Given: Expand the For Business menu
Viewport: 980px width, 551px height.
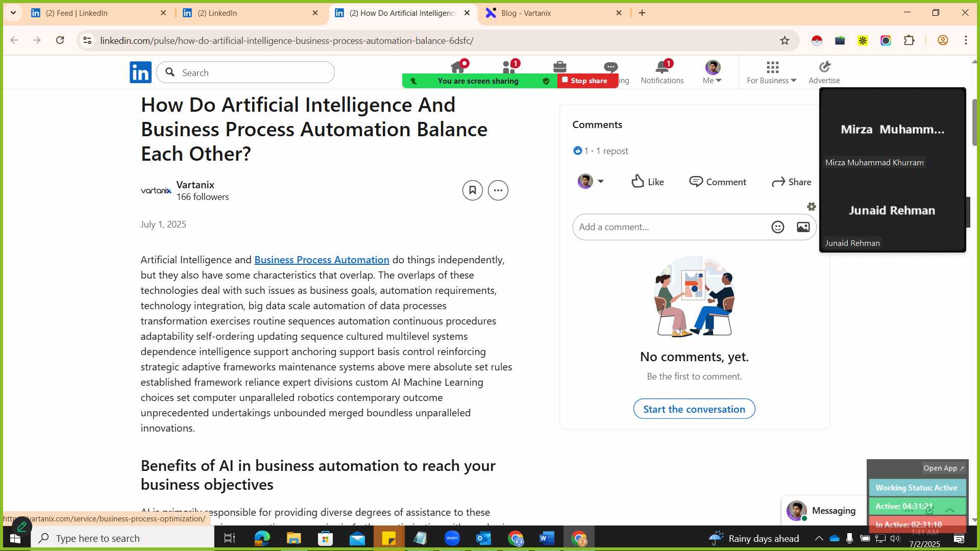Looking at the screenshot, I should click(771, 72).
